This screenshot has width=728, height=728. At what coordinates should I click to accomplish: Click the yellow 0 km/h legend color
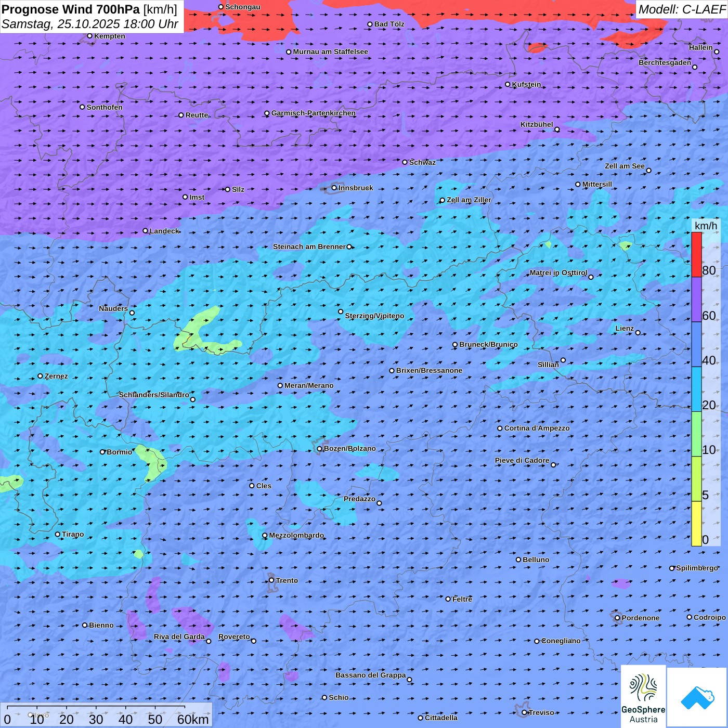tap(696, 524)
